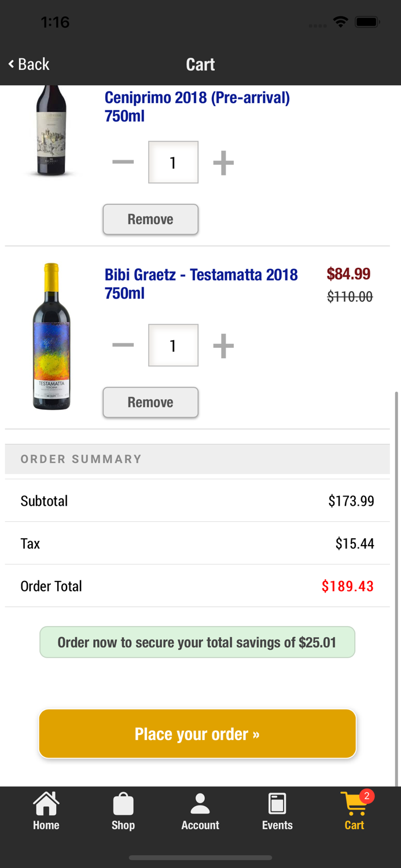This screenshot has height=868, width=401.
Task: Tap the Wi-Fi status icon
Action: pos(341,22)
